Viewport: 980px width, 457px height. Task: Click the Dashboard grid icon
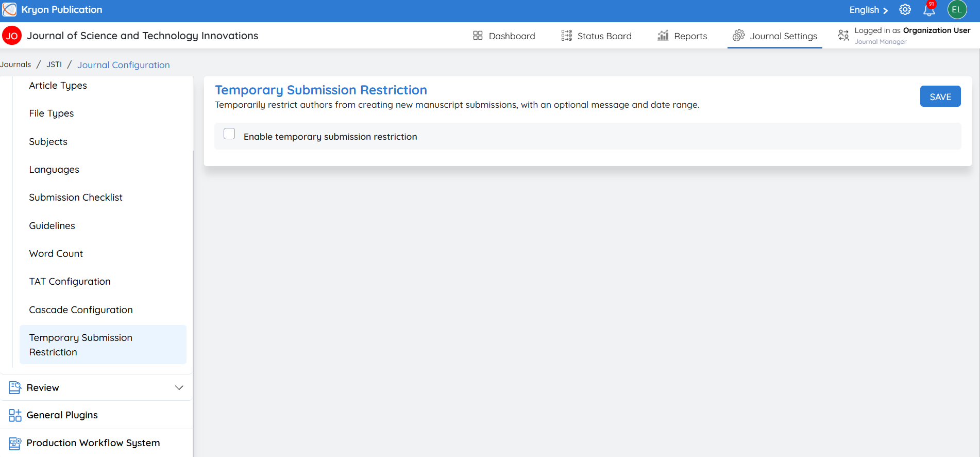(478, 36)
